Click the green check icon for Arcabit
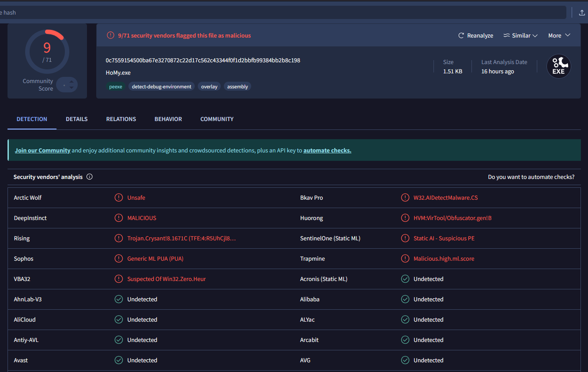This screenshot has width=588, height=372. click(405, 340)
